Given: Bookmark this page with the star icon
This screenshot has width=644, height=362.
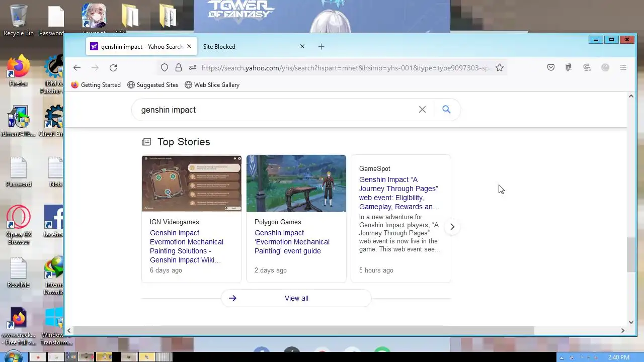Looking at the screenshot, I should pyautogui.click(x=500, y=67).
